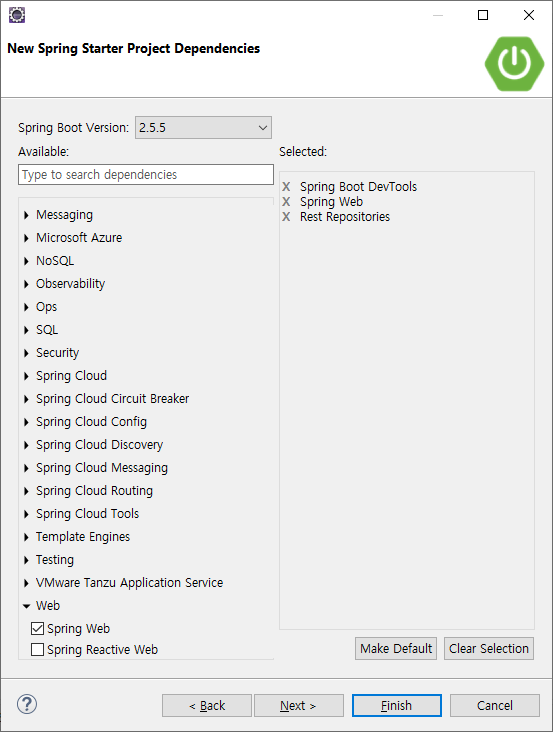Expand the Spring Cloud Config category

coord(26,422)
